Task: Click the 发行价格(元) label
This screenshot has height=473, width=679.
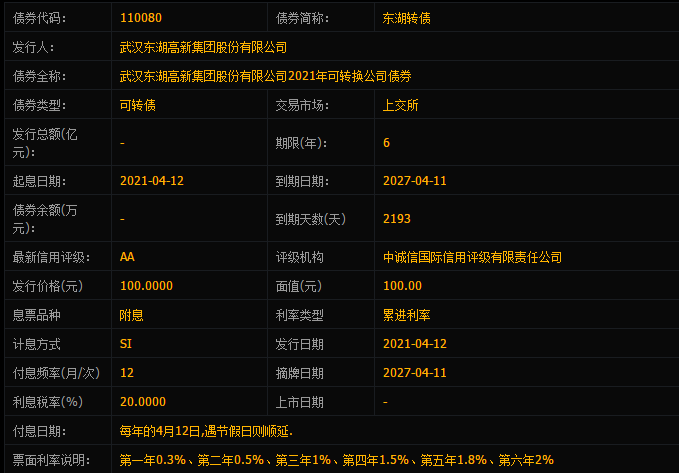Action: (x=48, y=286)
